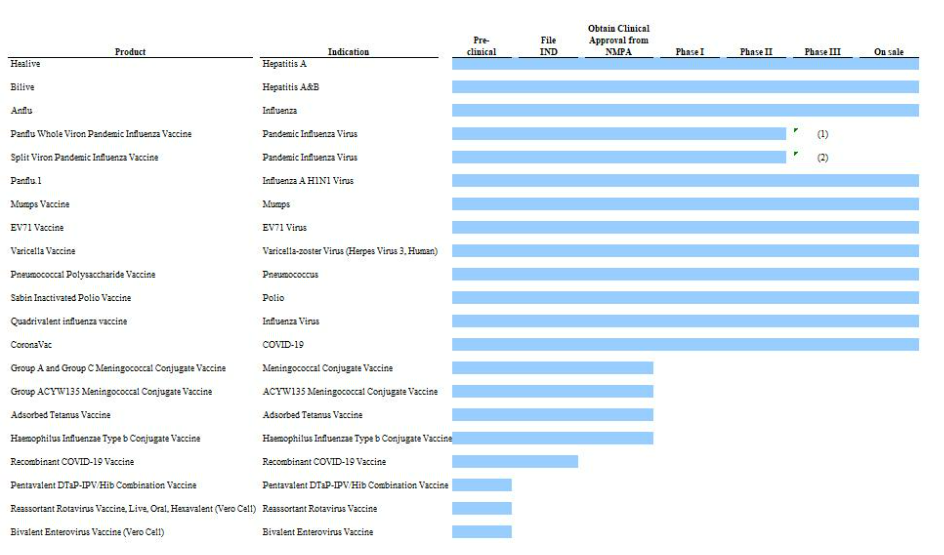Click the Mumps Vaccine product name
The image size is (944, 555).
[40, 204]
